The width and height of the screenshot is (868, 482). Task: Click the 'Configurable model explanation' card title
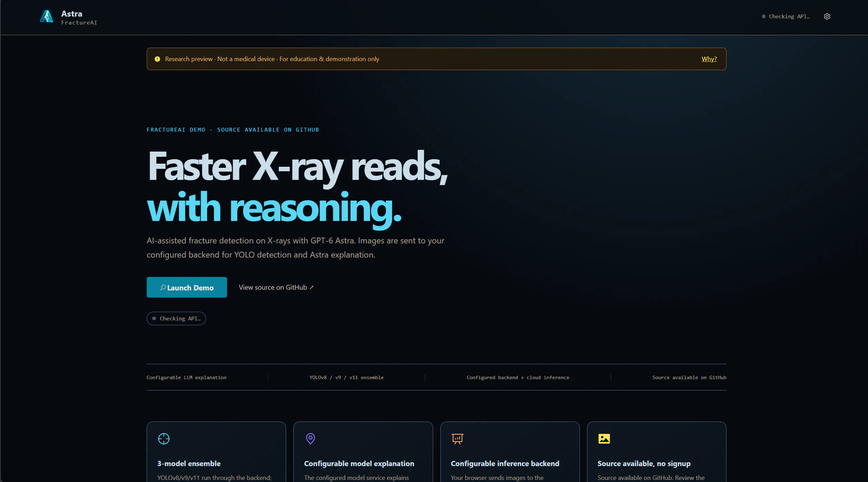[359, 464]
